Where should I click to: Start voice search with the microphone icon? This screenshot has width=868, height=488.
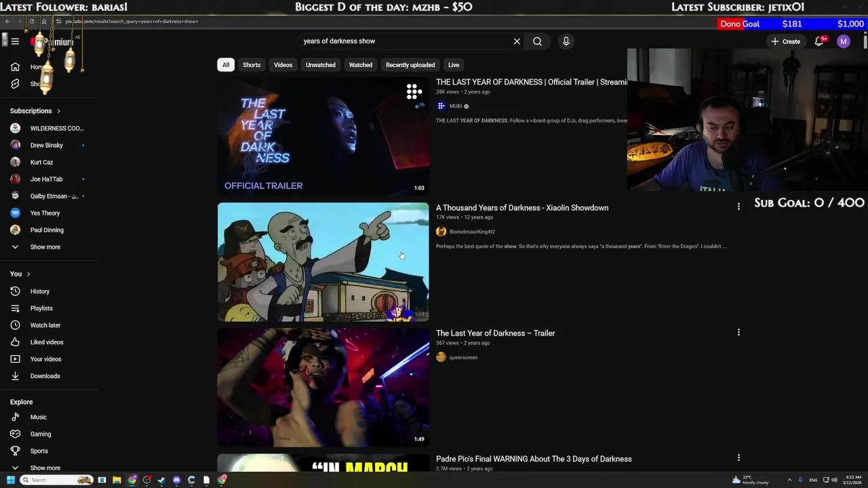pyautogui.click(x=566, y=41)
